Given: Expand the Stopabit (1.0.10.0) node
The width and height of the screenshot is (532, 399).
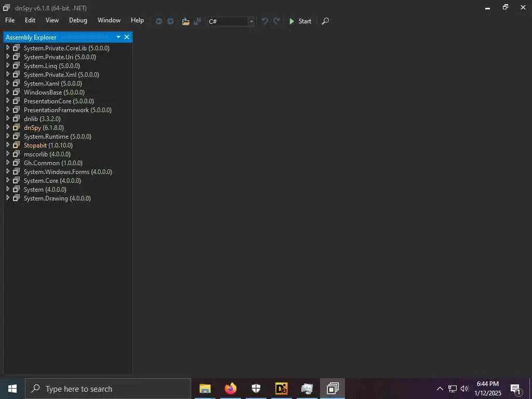Looking at the screenshot, I should pos(8,145).
